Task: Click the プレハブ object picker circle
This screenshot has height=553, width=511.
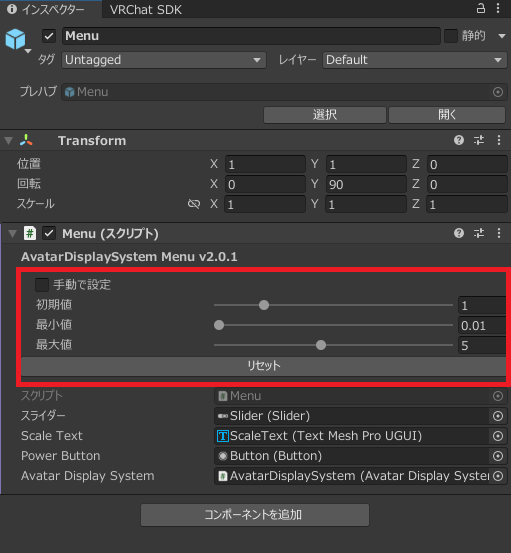Action: 498,92
